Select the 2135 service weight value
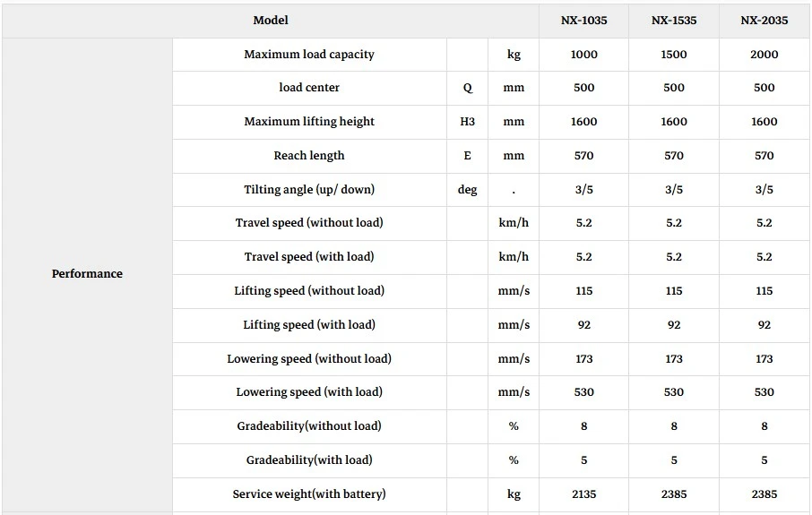This screenshot has height=515, width=812. (583, 494)
